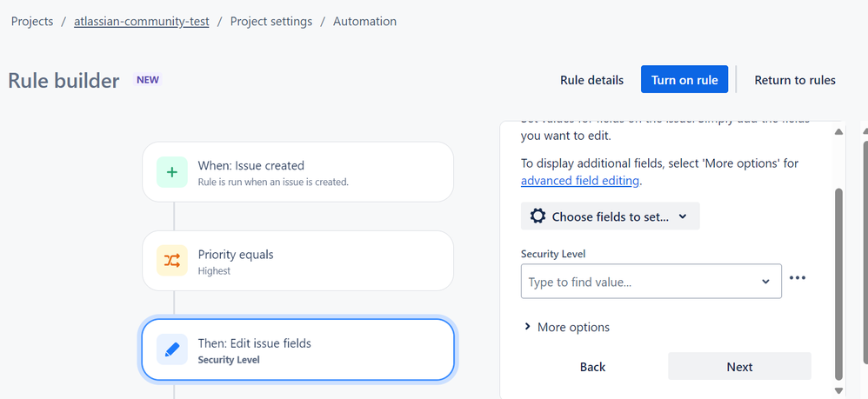Viewport: 868px width, 399px height.
Task: Click the blue pencil edit icon
Action: point(171,349)
